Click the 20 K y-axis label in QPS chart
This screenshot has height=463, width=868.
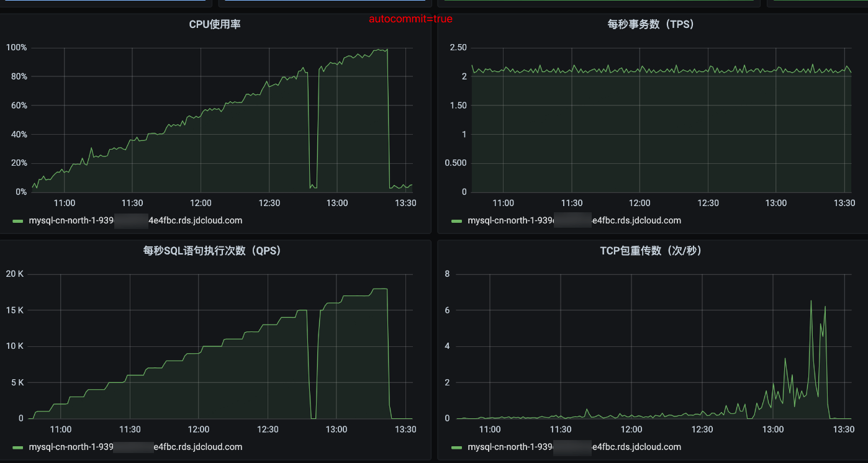click(x=14, y=274)
